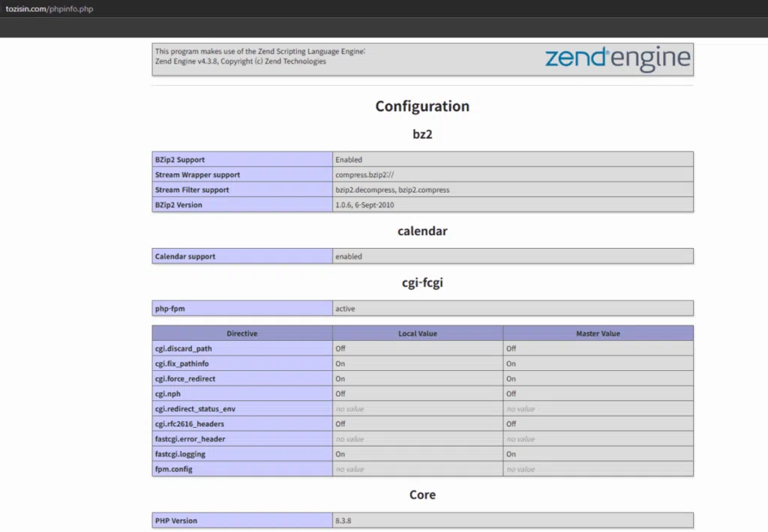The height and width of the screenshot is (532, 768).
Task: Click the Core section heading
Action: [422, 495]
